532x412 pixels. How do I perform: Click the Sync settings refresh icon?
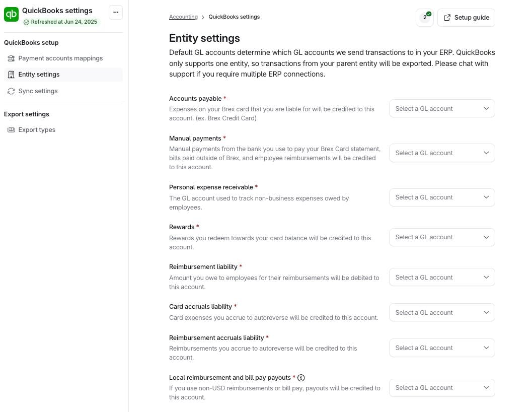click(x=11, y=91)
